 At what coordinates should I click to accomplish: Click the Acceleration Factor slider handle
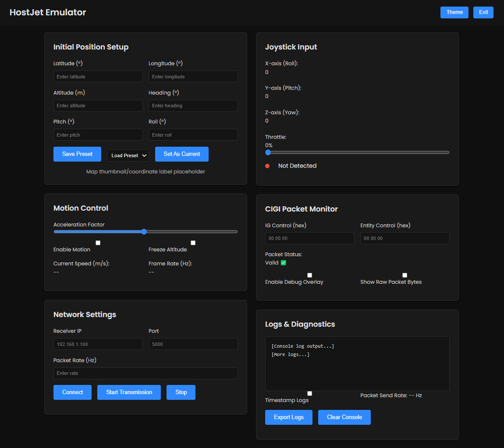(144, 232)
